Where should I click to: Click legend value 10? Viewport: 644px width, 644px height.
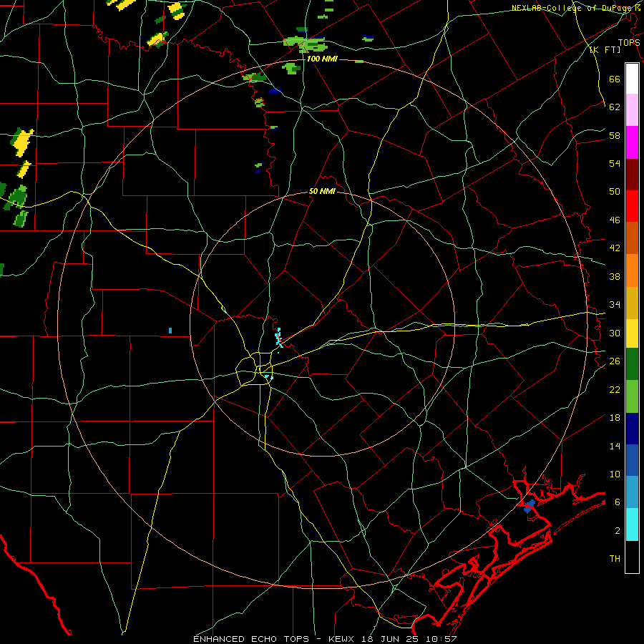[615, 474]
